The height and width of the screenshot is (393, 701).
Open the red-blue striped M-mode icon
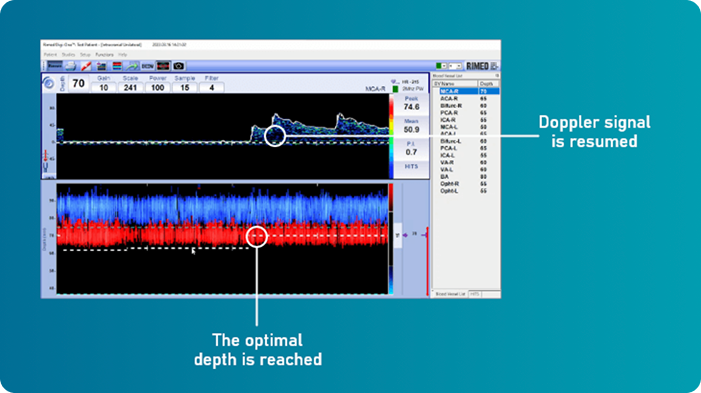117,66
